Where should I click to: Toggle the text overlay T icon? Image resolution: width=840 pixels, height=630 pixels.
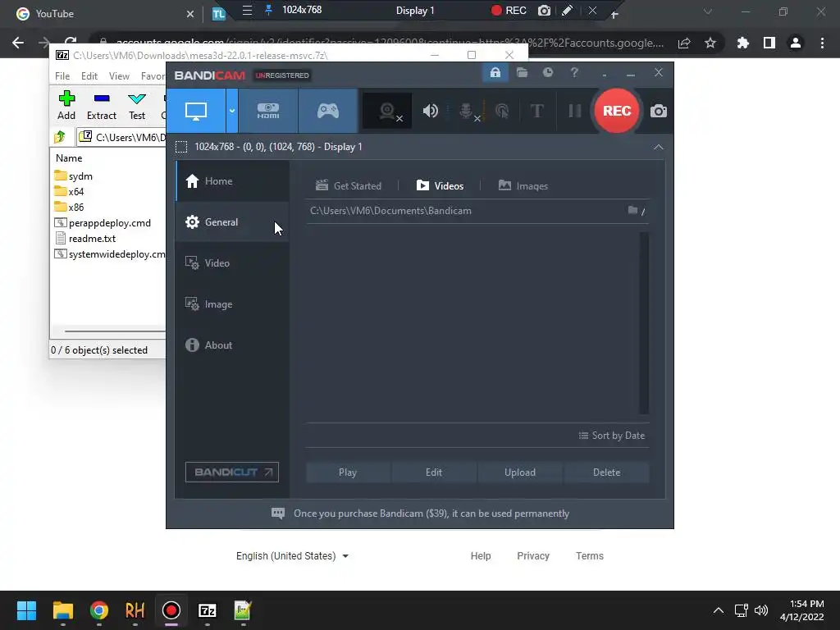[536, 111]
